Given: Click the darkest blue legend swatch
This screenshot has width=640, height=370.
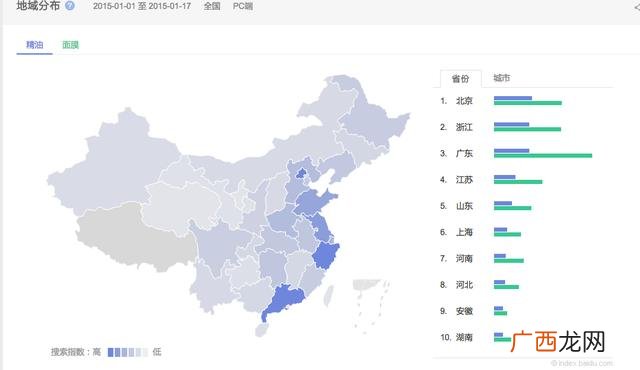Looking at the screenshot, I should tap(110, 352).
